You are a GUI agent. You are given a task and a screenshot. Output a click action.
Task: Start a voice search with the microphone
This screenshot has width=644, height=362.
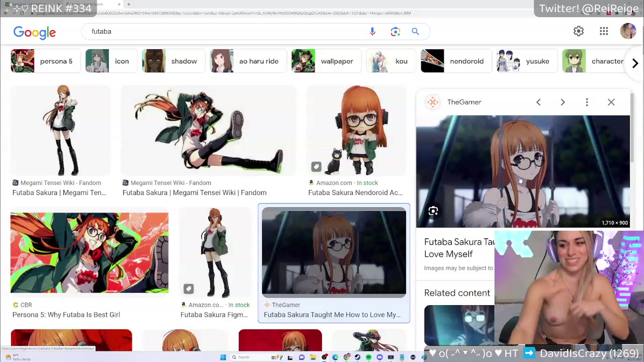point(372,32)
